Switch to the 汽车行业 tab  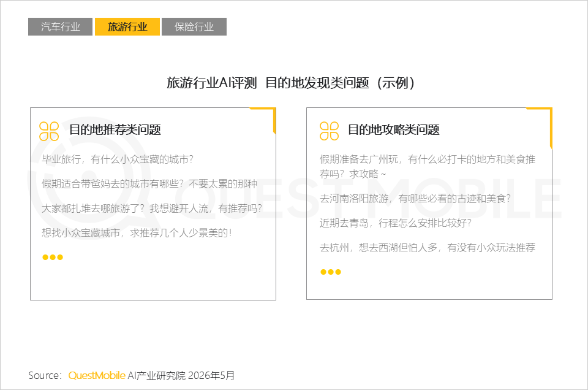point(60,26)
